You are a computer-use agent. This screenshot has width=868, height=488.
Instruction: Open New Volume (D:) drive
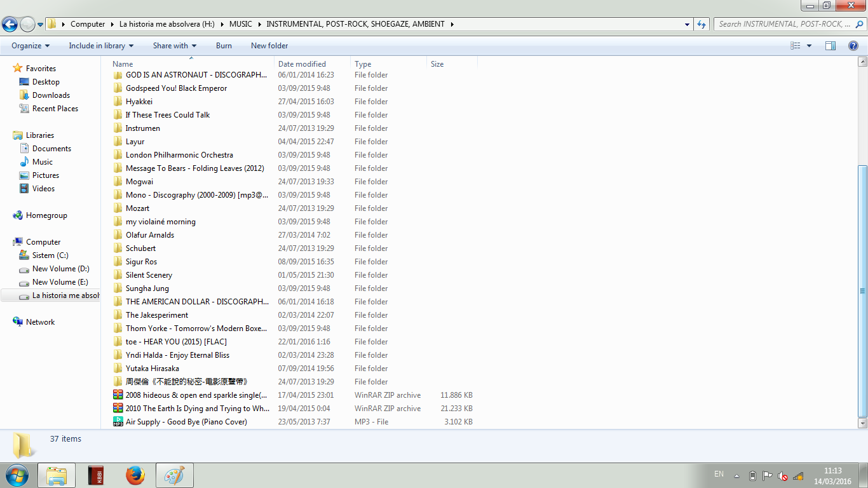pyautogui.click(x=60, y=269)
